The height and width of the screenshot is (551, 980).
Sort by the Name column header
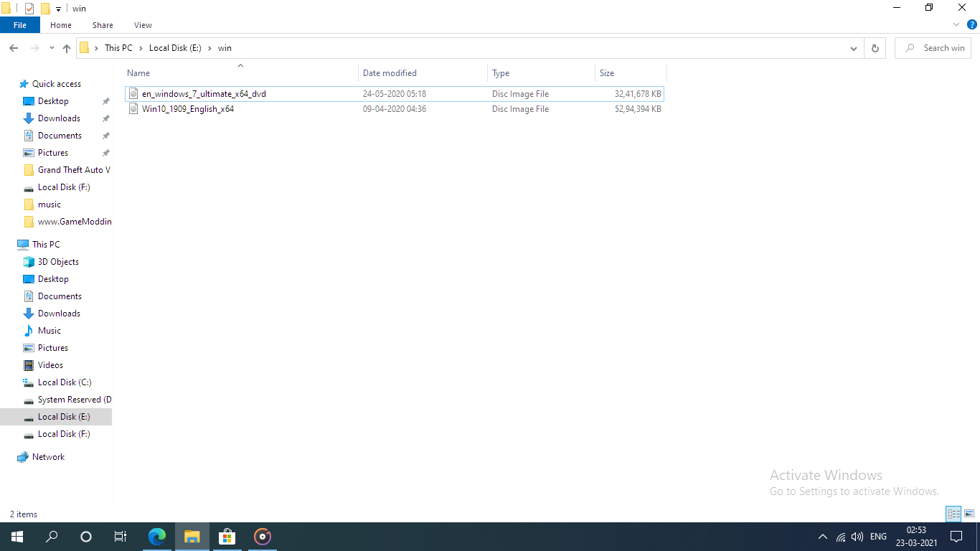240,72
